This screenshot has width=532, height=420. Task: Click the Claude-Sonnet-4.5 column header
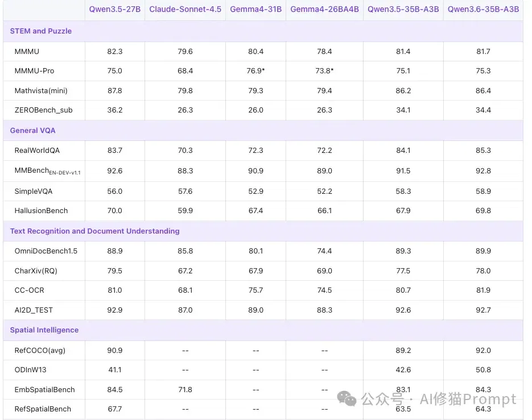tap(185, 9)
